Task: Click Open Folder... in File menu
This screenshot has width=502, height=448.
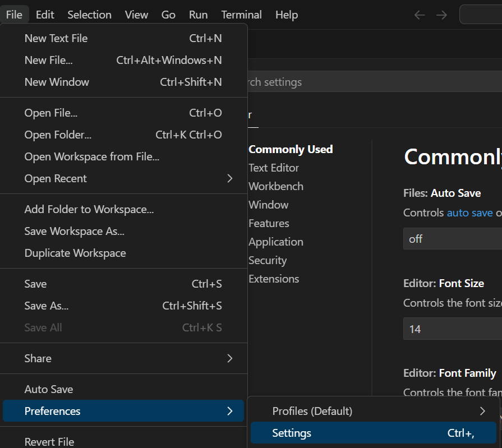Action: click(x=58, y=135)
